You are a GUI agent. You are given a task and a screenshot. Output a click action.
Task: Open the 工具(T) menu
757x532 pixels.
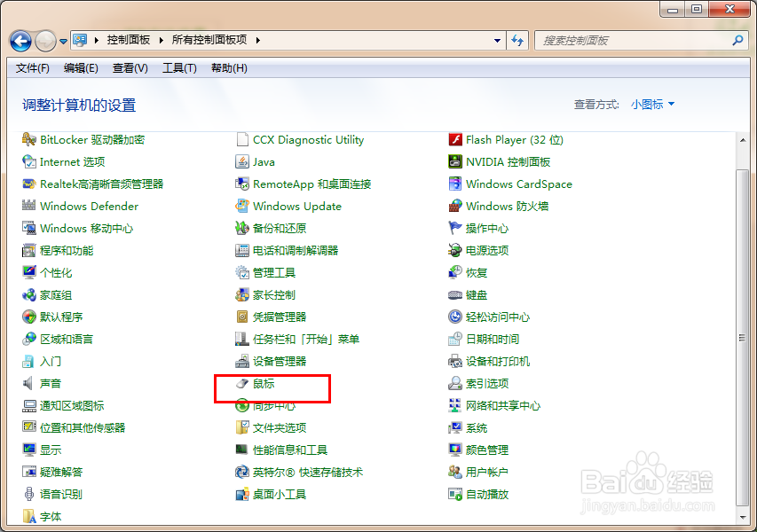click(179, 68)
